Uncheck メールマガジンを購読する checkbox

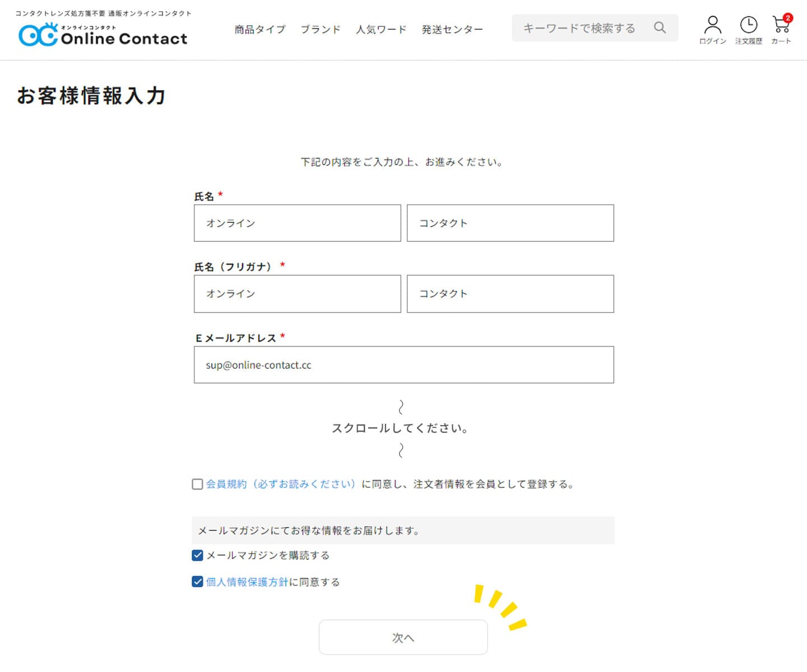[x=197, y=556]
